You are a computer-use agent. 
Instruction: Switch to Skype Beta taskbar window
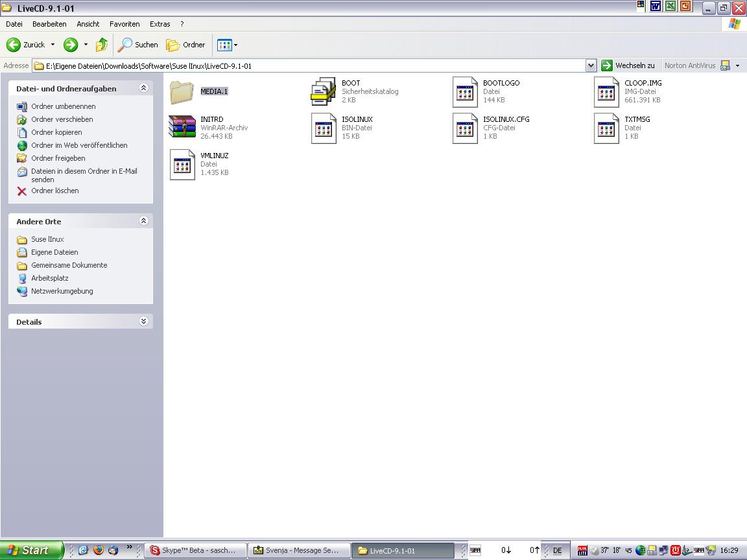195,550
